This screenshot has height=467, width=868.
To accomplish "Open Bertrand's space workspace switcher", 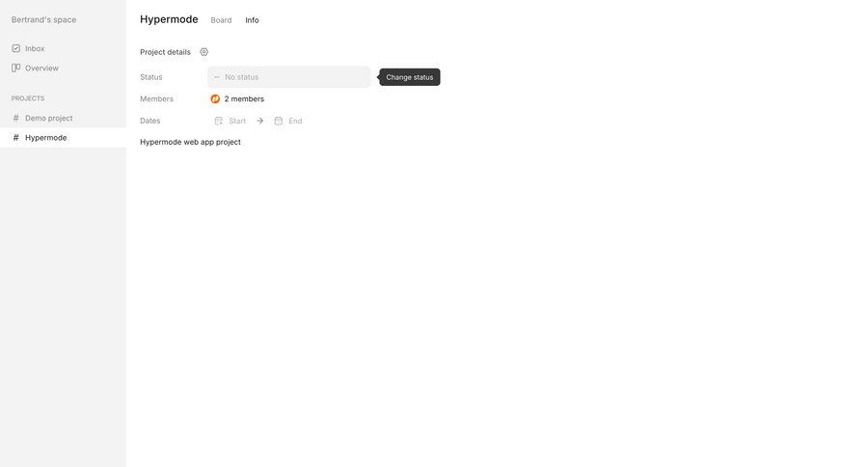I will pos(43,20).
